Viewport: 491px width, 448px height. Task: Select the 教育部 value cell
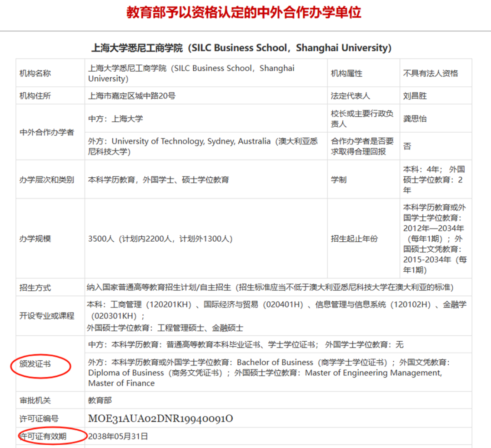(278, 400)
